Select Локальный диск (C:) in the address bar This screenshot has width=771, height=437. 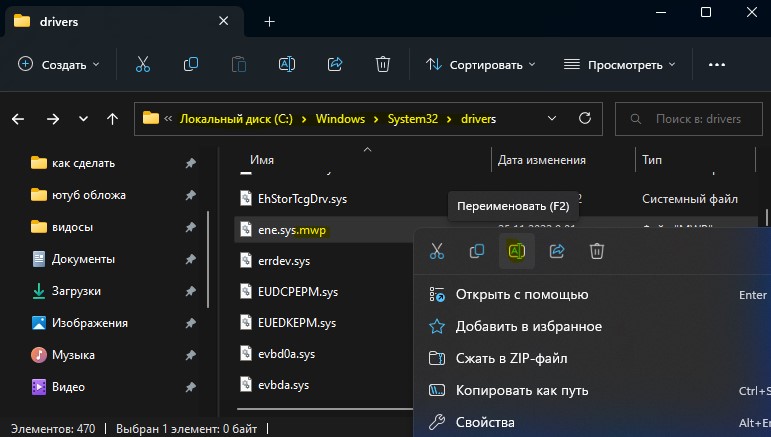237,119
